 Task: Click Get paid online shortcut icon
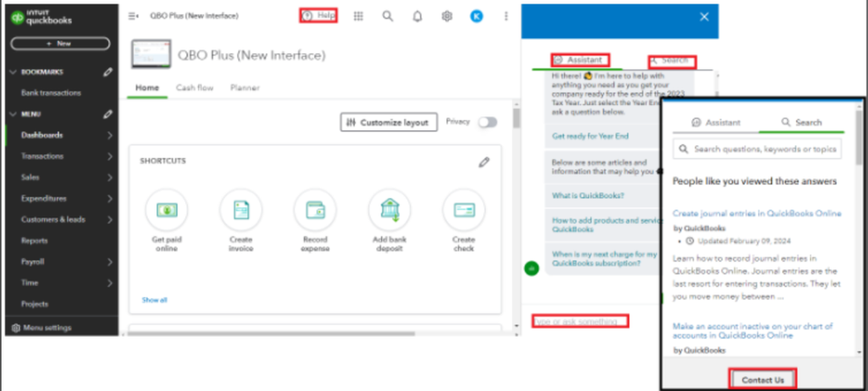tap(167, 210)
